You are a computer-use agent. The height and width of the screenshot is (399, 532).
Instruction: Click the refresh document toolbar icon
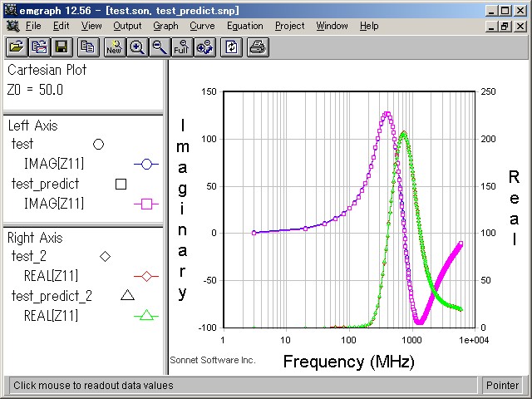[x=231, y=47]
